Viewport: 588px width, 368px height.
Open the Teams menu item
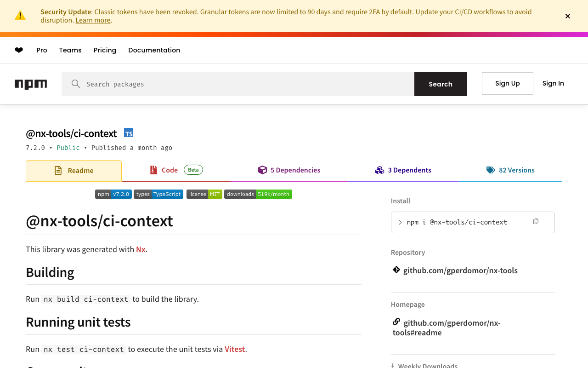pyautogui.click(x=70, y=50)
